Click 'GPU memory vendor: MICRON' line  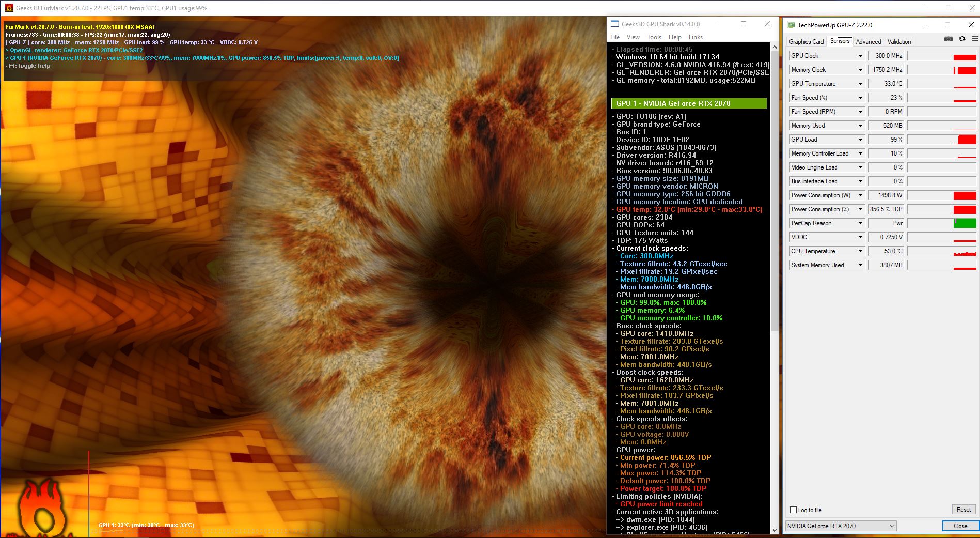pos(665,186)
